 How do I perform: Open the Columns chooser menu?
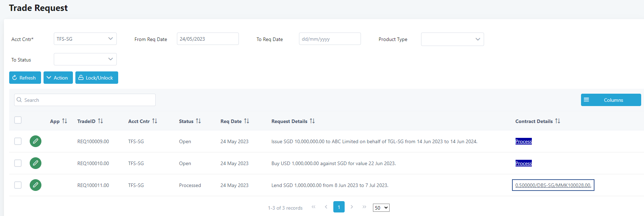point(611,100)
